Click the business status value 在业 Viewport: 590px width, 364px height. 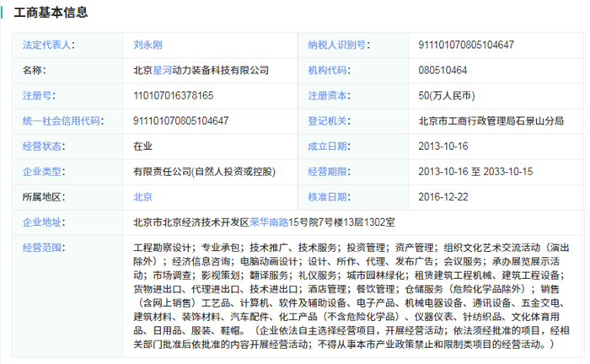click(x=142, y=146)
